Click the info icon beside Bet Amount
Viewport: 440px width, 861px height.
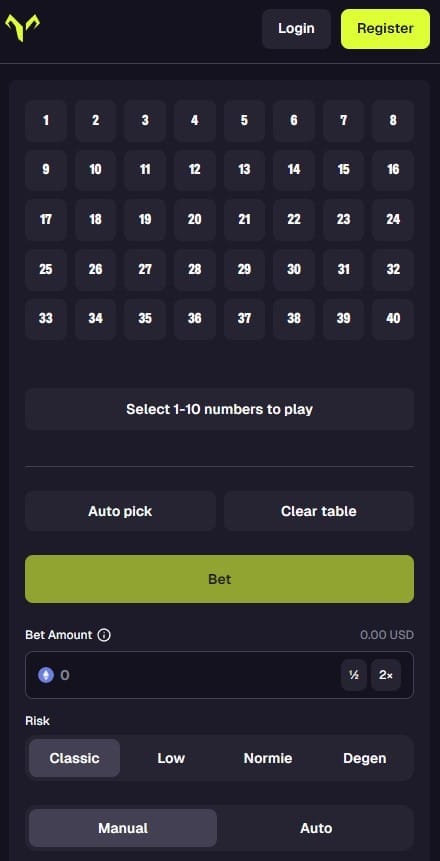(104, 635)
